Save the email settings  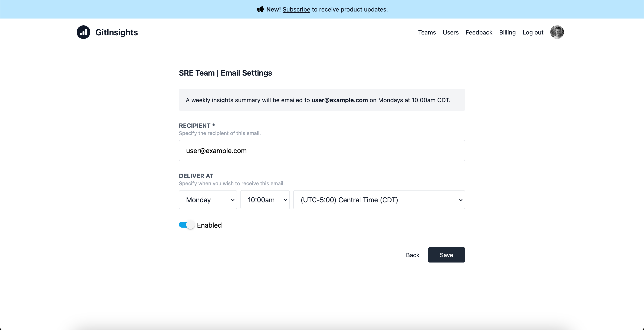click(446, 255)
